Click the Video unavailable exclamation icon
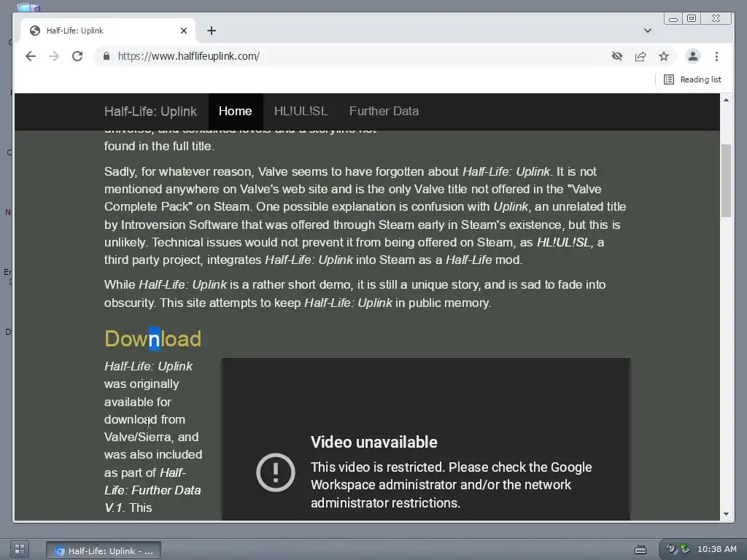 [x=275, y=472]
